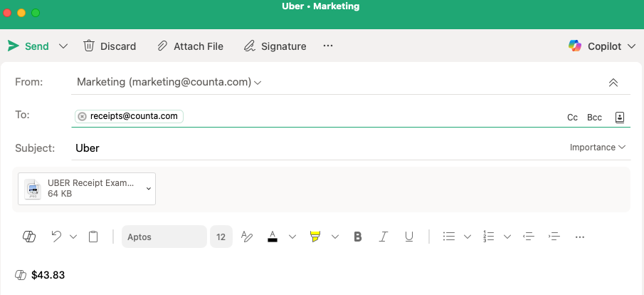644x295 pixels.
Task: Open the From account dropdown
Action: [x=258, y=83]
